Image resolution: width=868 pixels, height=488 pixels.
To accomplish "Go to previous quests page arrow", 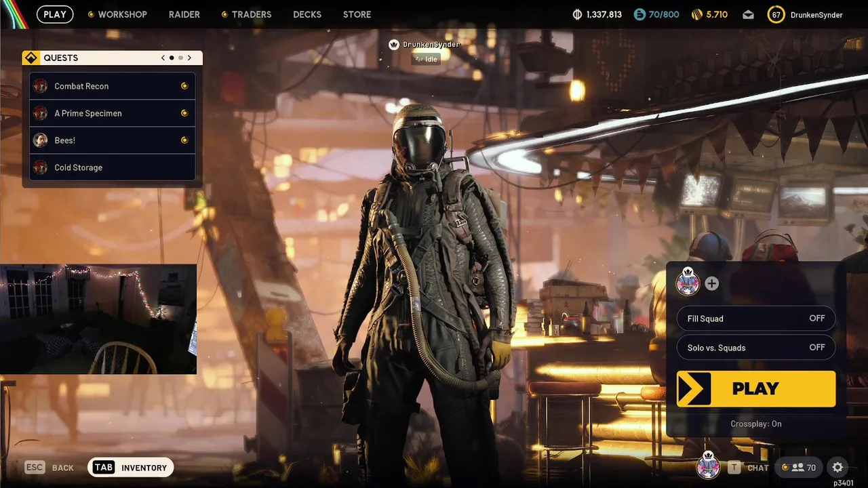I will [x=163, y=58].
